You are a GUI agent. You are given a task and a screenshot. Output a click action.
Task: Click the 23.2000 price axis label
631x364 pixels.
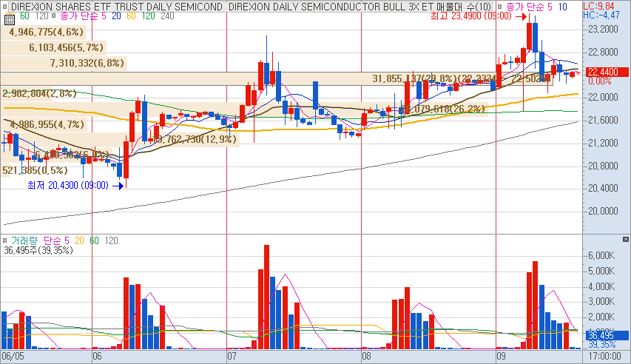tap(602, 29)
